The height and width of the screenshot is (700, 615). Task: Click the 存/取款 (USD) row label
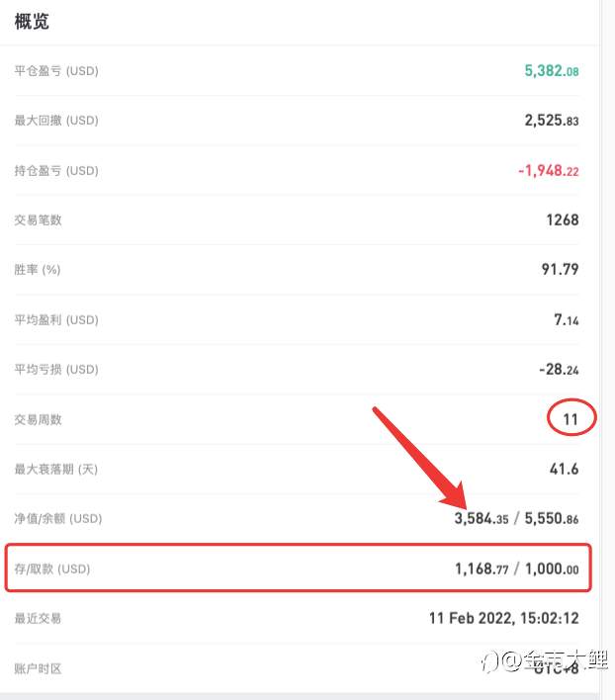point(52,569)
